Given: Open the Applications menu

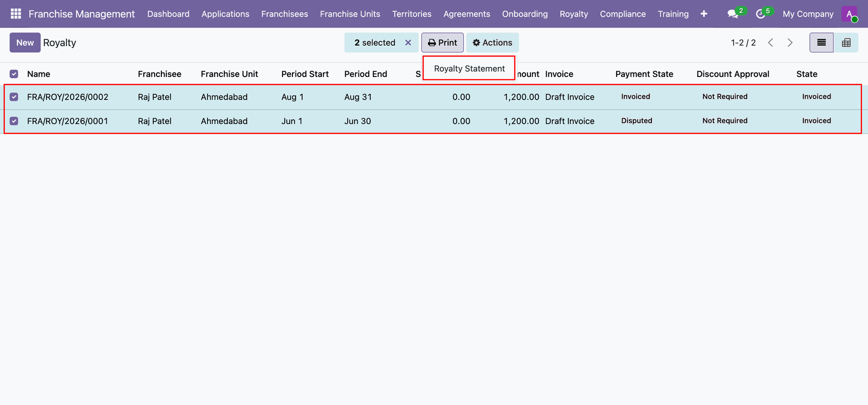Looking at the screenshot, I should [x=225, y=14].
